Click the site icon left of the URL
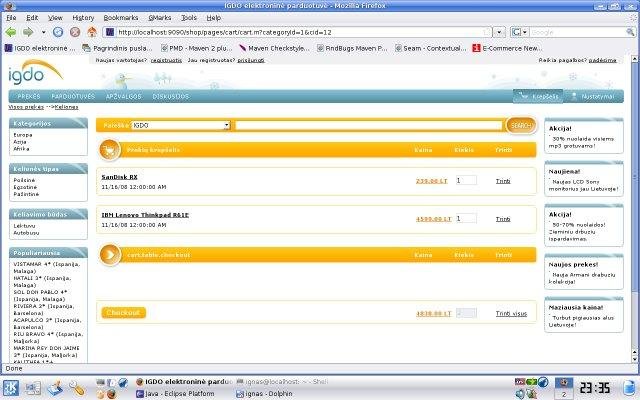 [x=109, y=32]
